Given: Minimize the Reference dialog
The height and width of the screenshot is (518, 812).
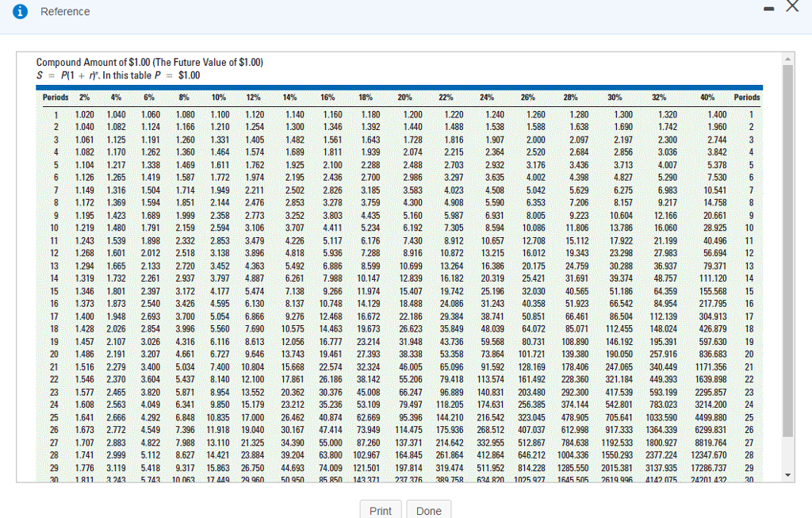Looking at the screenshot, I should click(x=769, y=9).
